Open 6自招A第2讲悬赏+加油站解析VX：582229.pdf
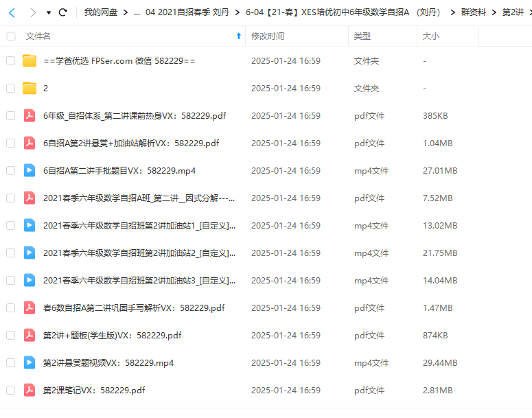The width and height of the screenshot is (532, 418). pyautogui.click(x=131, y=143)
